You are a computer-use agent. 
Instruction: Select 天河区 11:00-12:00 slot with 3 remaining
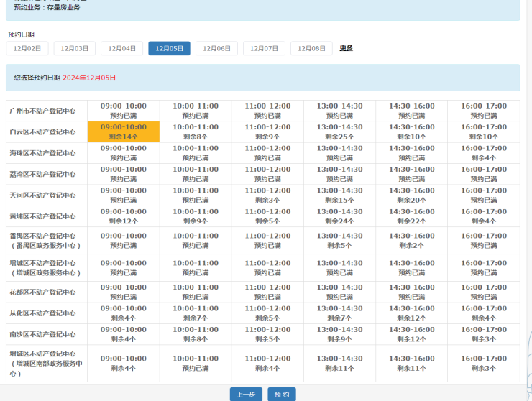coord(267,195)
